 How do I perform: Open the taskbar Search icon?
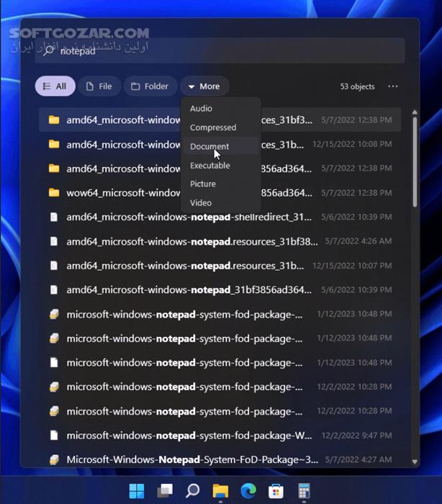coord(192,491)
